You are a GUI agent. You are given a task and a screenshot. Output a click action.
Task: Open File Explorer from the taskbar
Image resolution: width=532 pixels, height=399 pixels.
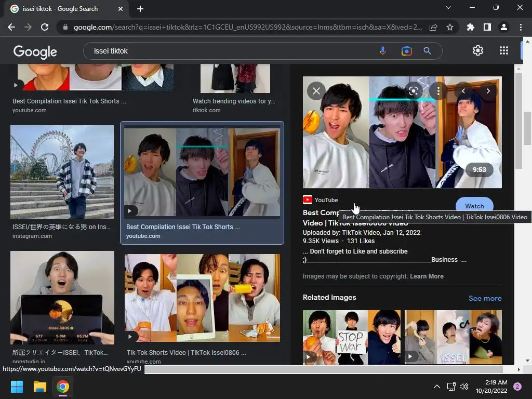39,387
